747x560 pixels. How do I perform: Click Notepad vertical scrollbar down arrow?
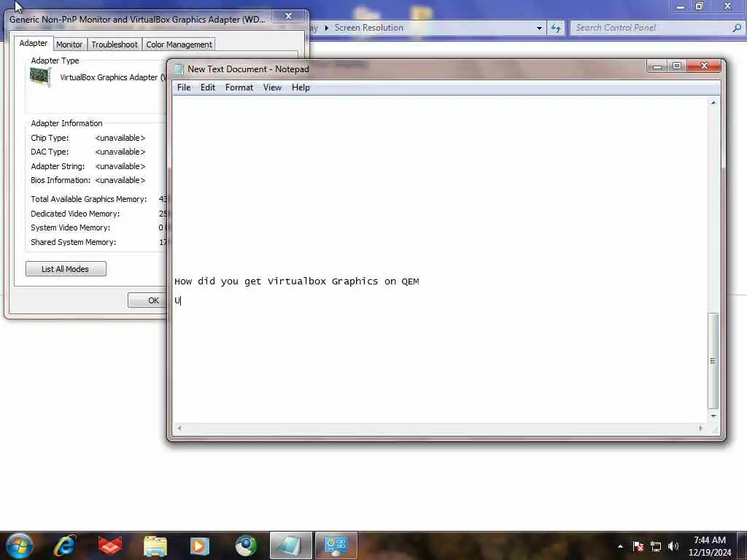(x=713, y=416)
